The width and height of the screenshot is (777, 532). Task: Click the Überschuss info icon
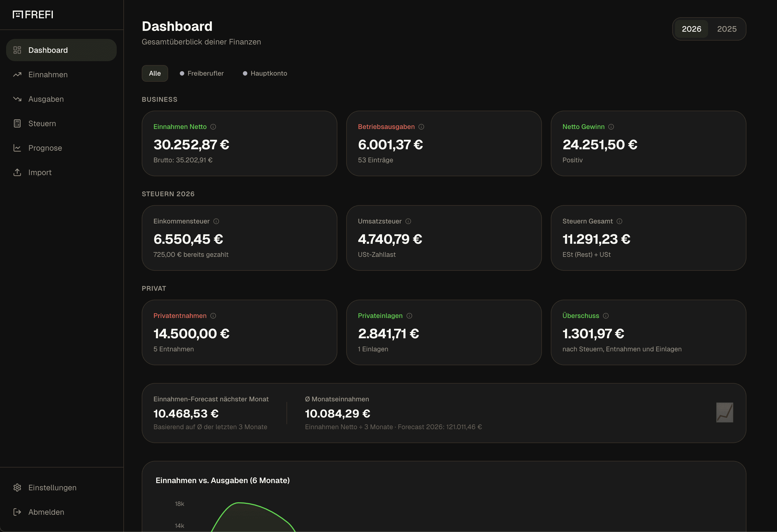pos(606,316)
